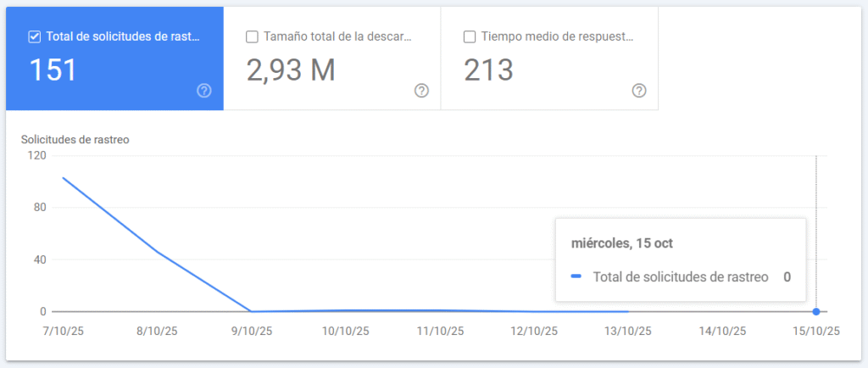Tick the Tiempo medio de respuesta checkbox
Viewport: 868px width, 368px height.
point(470,36)
